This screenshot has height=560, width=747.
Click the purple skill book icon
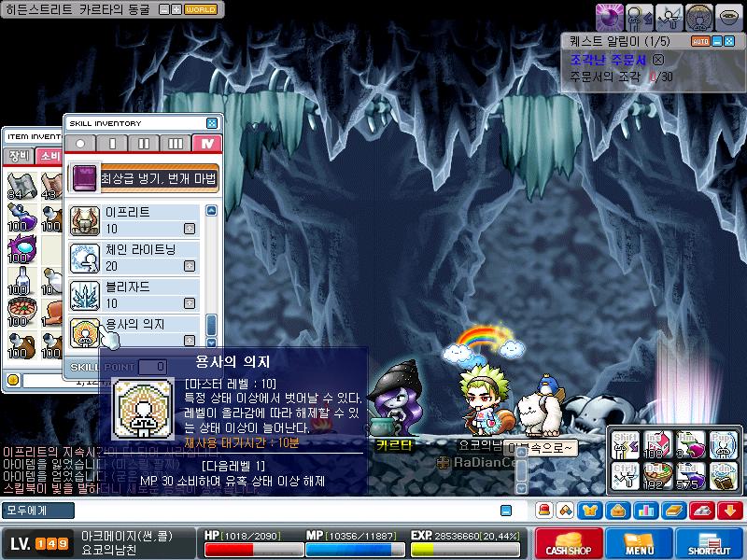click(85, 178)
